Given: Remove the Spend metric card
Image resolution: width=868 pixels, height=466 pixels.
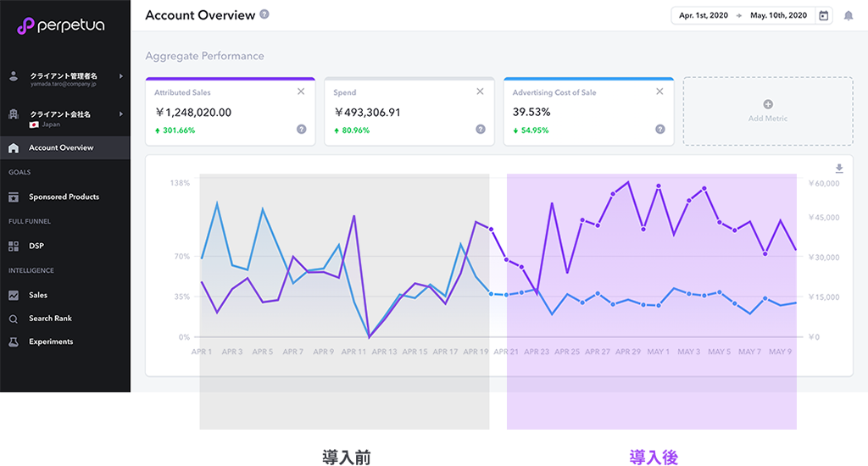Looking at the screenshot, I should 480,92.
